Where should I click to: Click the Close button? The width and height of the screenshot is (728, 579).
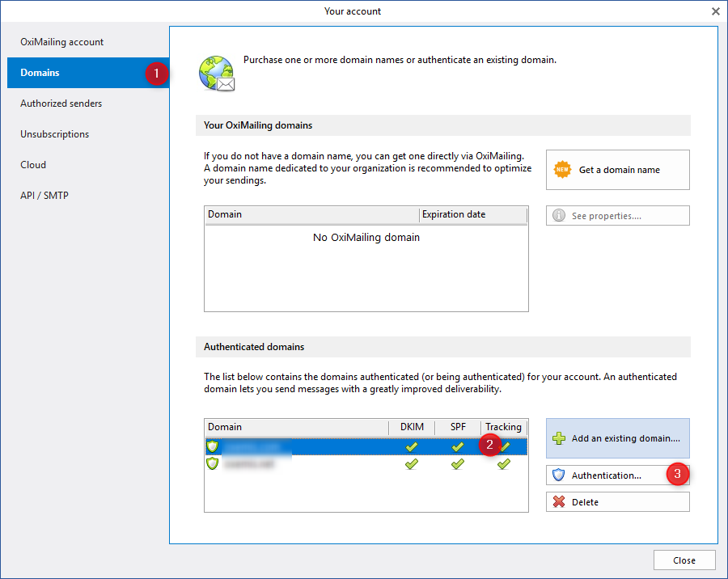[x=684, y=560]
